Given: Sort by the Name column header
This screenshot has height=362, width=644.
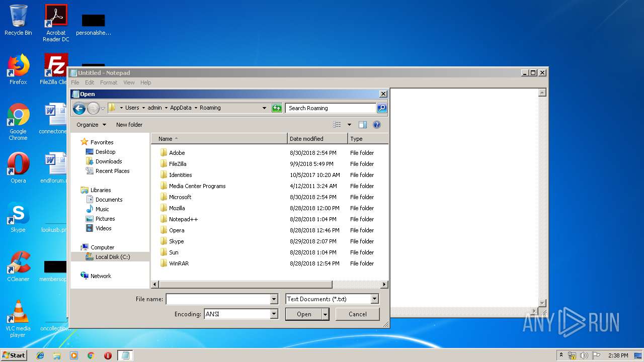Looking at the screenshot, I should (219, 139).
